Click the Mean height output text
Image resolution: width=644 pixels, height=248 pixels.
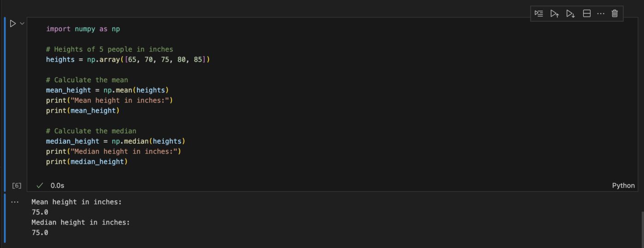[76, 202]
